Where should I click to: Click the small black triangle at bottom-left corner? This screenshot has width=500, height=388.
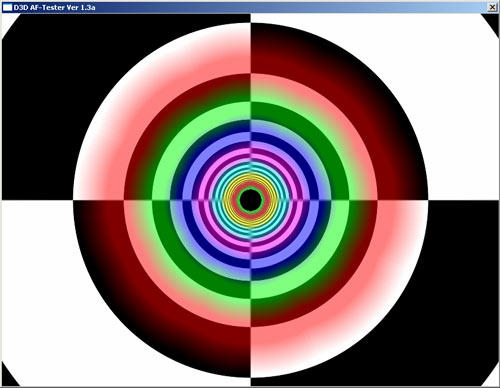pos(8,377)
